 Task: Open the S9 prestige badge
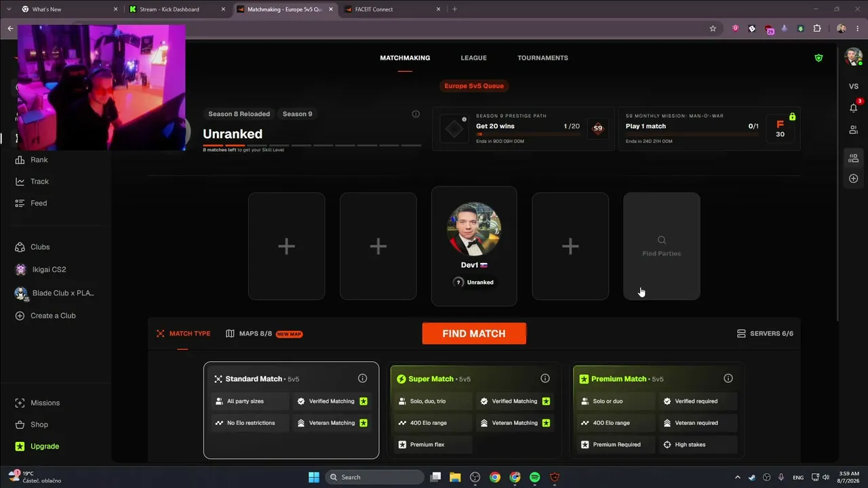(597, 128)
